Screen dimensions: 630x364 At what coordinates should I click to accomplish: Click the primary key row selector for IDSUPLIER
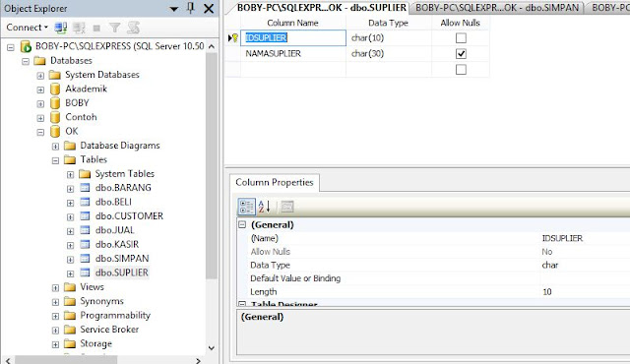232,37
